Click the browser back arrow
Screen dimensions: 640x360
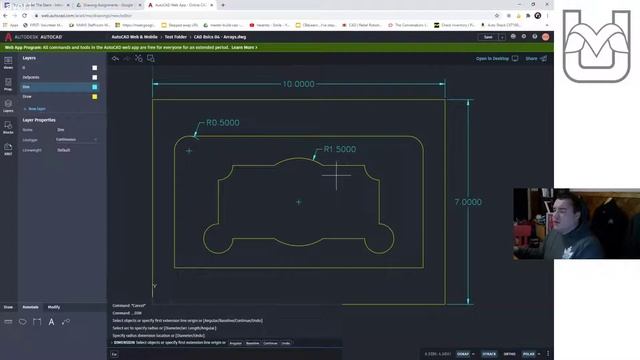tap(5, 16)
